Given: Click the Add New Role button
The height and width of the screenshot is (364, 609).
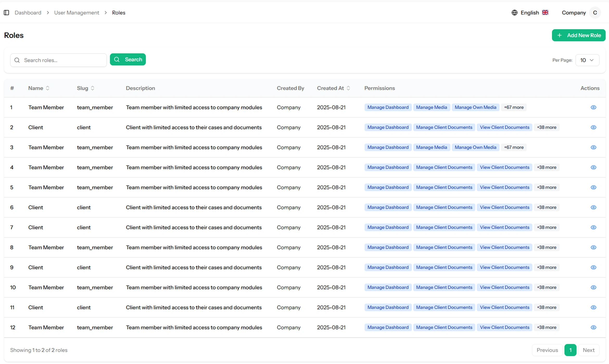Looking at the screenshot, I should pos(578,35).
